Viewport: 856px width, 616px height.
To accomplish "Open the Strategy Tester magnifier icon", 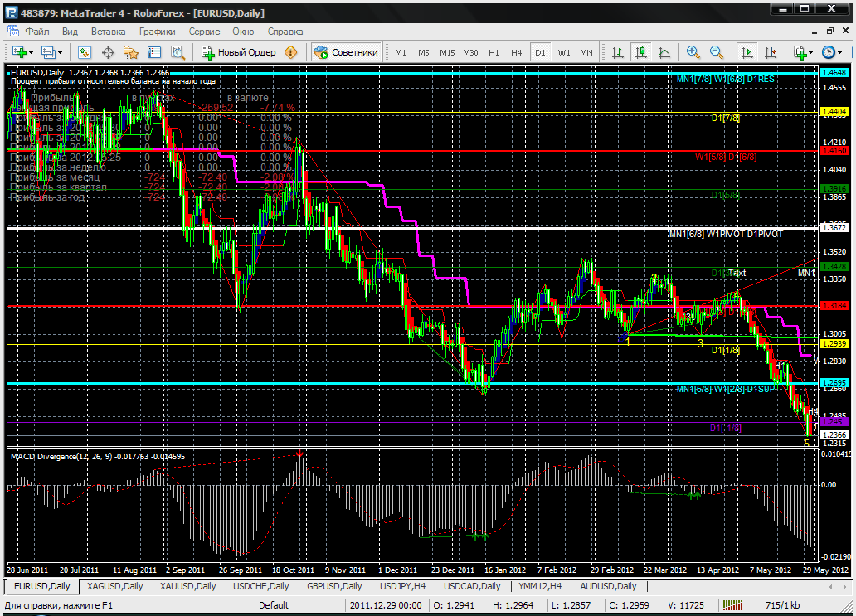I will click(x=176, y=52).
